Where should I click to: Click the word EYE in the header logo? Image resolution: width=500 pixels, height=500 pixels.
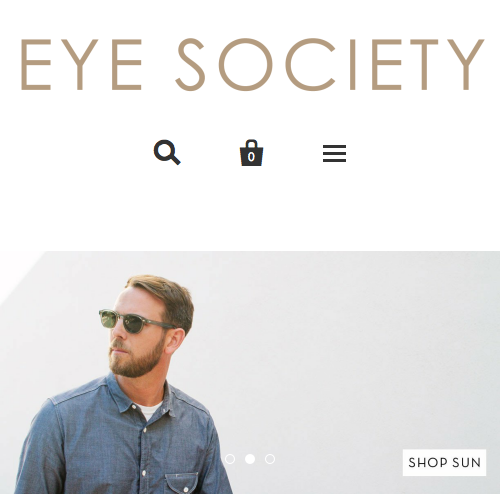[x=82, y=64]
